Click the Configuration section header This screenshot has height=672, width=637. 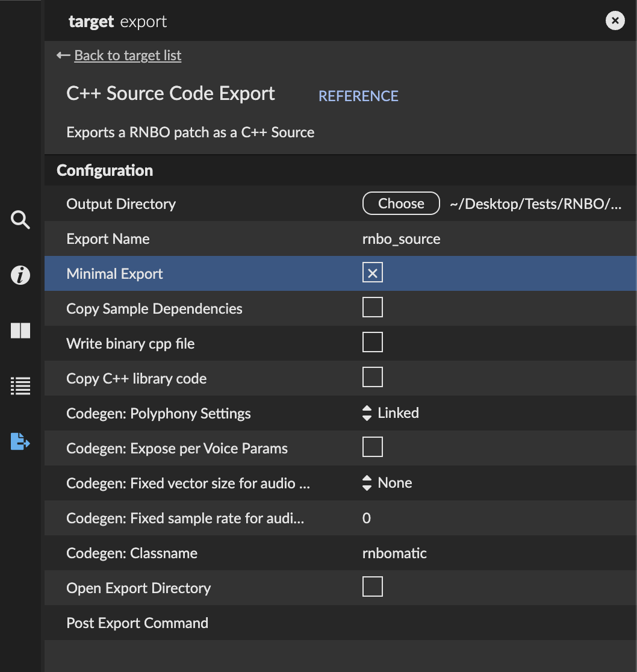[105, 170]
